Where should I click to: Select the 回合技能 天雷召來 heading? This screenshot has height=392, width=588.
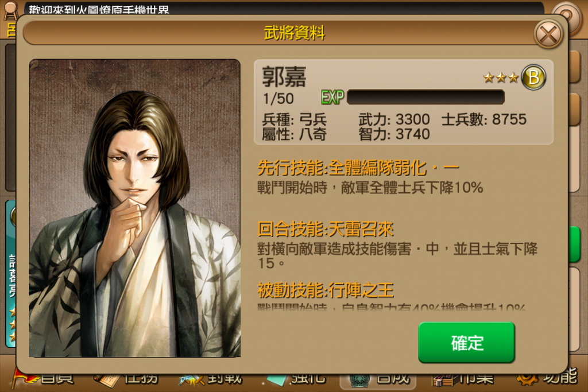coord(326,229)
